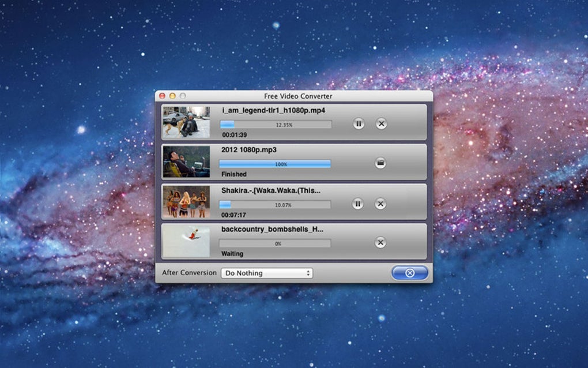This screenshot has width=588, height=368.
Task: Click the Shakira video thumbnail
Action: (x=186, y=202)
